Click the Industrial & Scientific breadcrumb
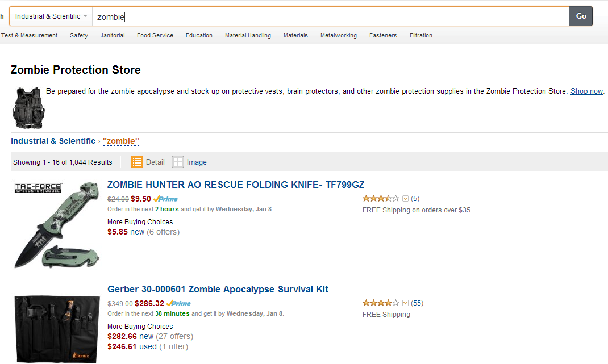The image size is (608, 364). [53, 141]
